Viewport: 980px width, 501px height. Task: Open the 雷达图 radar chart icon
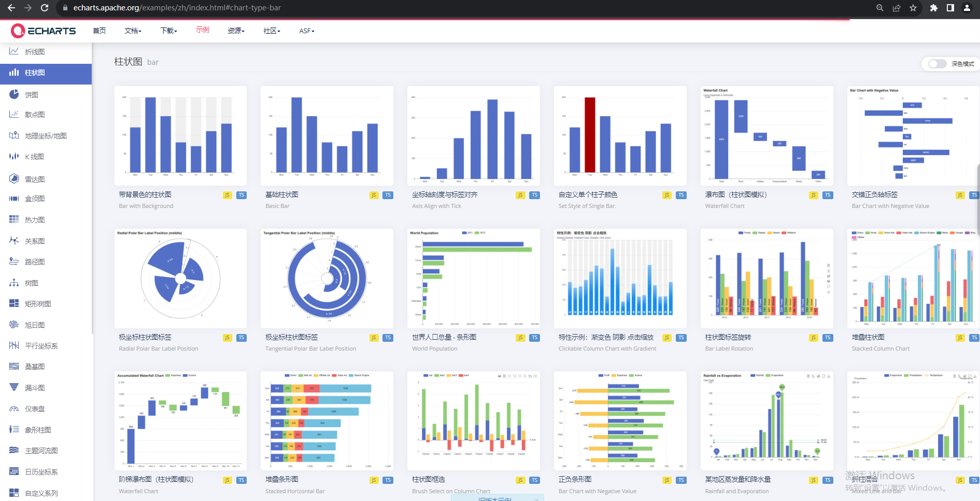point(14,179)
